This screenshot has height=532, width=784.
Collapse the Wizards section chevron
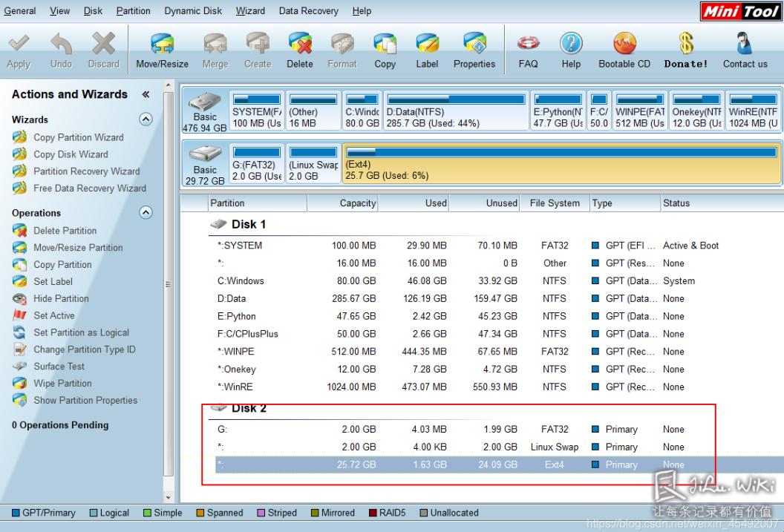[146, 119]
